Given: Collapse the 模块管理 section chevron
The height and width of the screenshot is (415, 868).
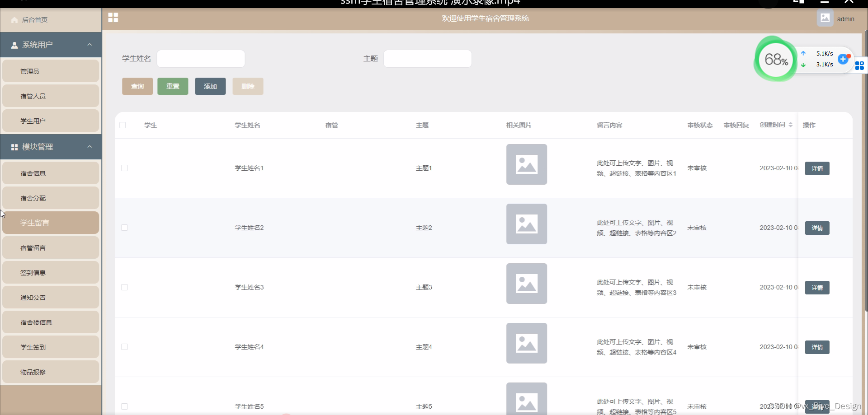Looking at the screenshot, I should tap(90, 147).
